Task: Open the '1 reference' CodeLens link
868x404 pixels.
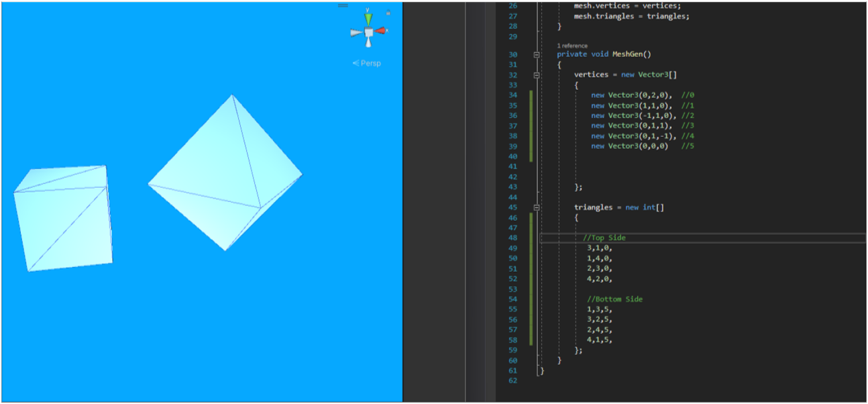Action: point(572,46)
